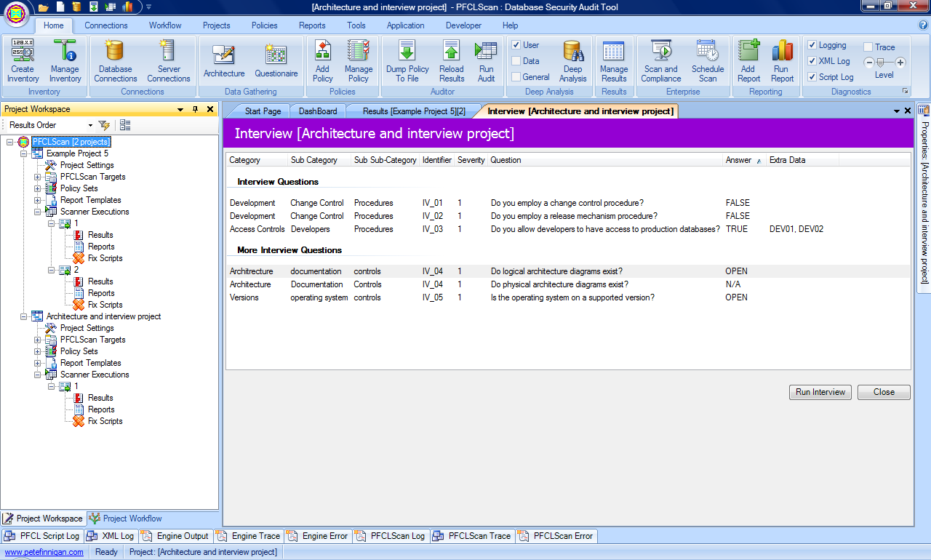Open Database Connections
The image size is (931, 560).
115,62
